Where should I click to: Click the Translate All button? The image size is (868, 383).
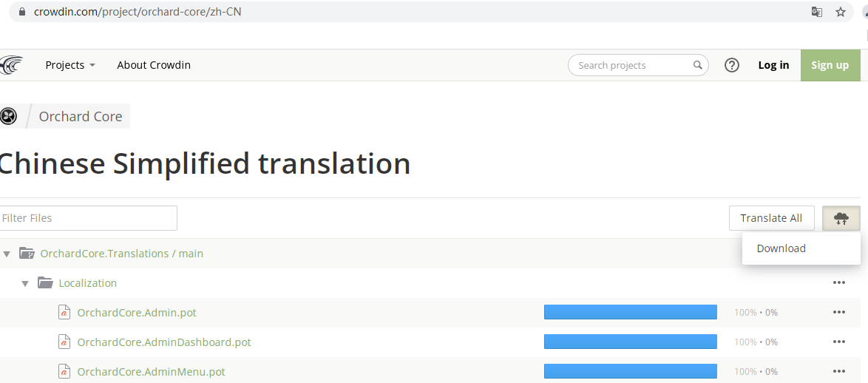pyautogui.click(x=771, y=218)
